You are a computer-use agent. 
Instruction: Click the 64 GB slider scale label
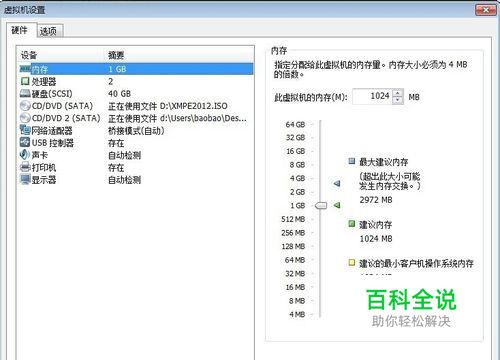coord(295,125)
